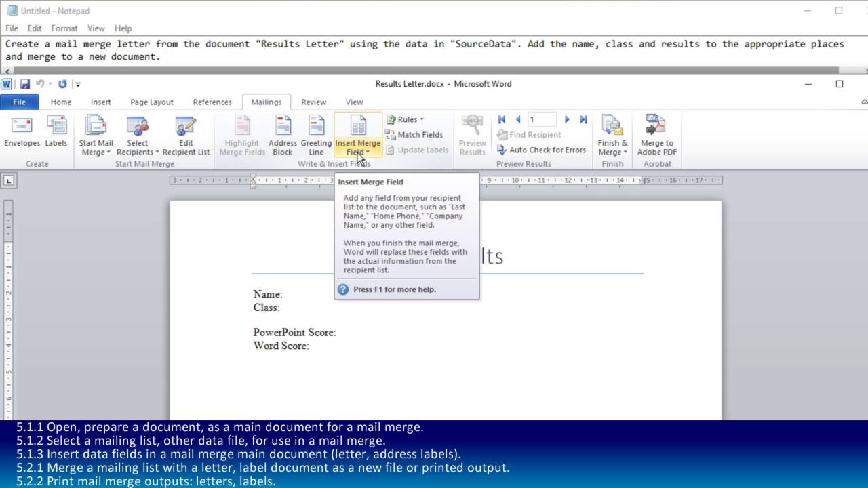Insert an Address Block
The height and width of the screenshot is (488, 868).
pos(283,136)
